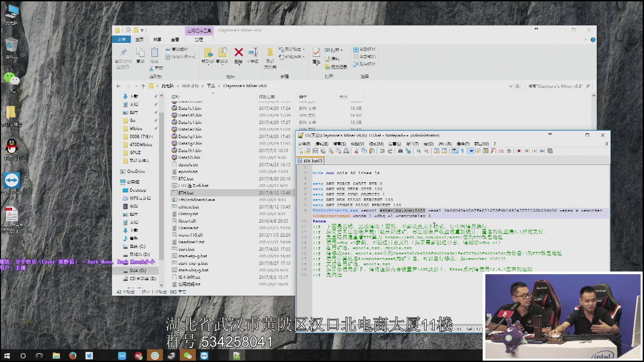Viewport: 644px width, 362px height.
Task: Click the Cut scissors icon in Notepad++ toolbar
Action: tap(356, 151)
